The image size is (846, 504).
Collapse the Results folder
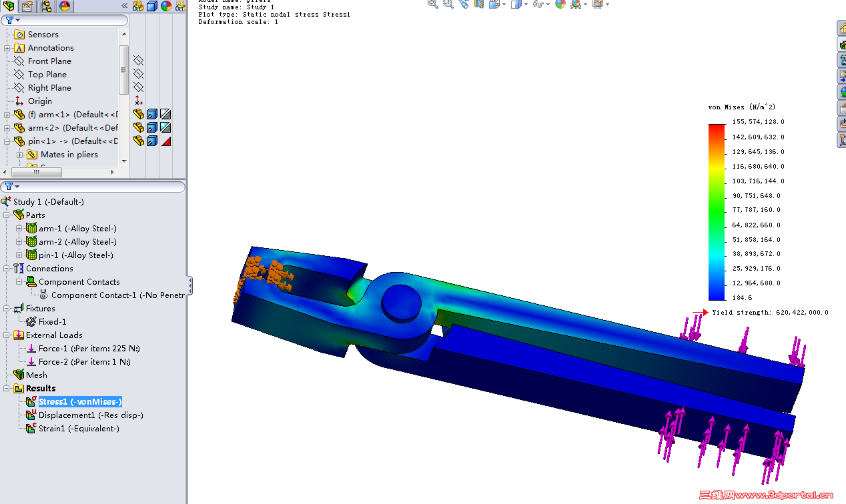(7, 389)
